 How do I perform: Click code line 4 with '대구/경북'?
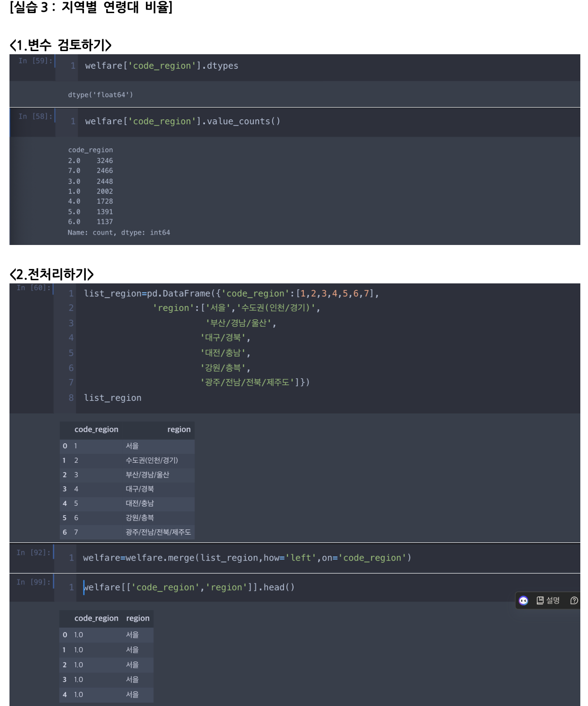(225, 338)
